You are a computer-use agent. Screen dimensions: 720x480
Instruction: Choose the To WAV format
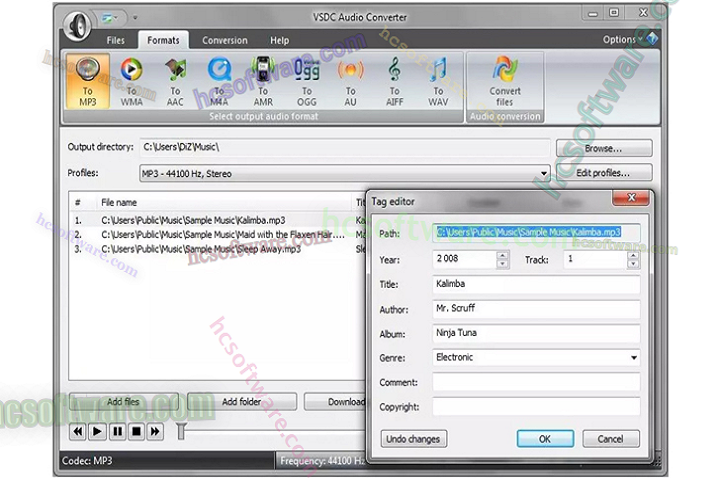(x=438, y=81)
